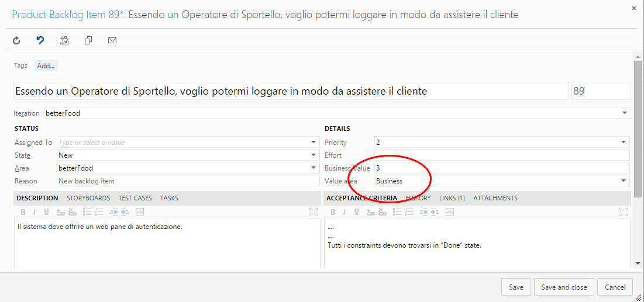Open the Attachments tab
This screenshot has width=644, height=302.
tap(495, 198)
